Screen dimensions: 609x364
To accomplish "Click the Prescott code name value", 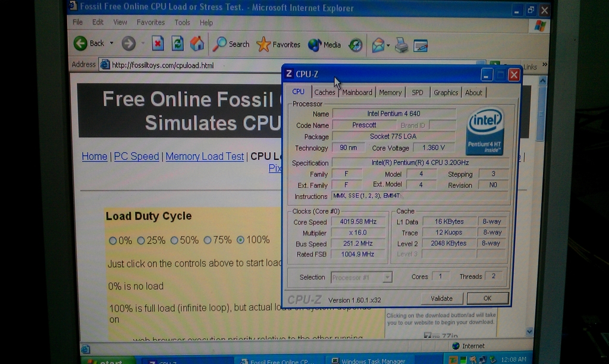I will point(364,125).
